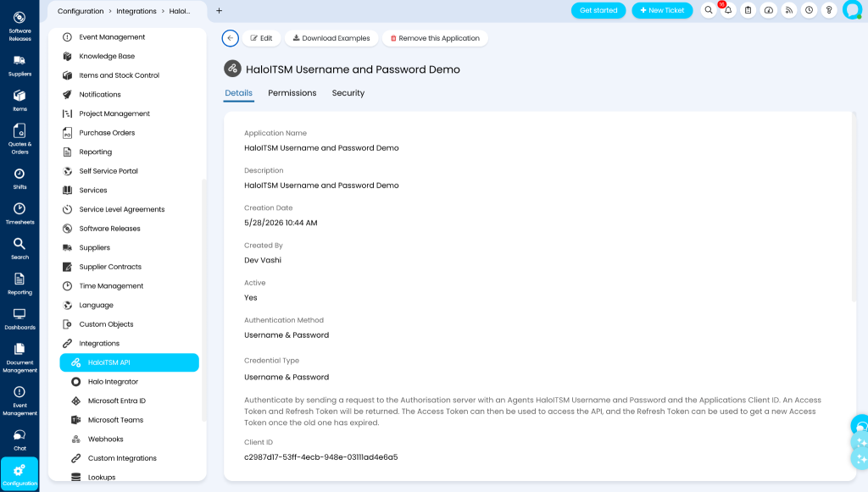Open Reporting in the left navigation bar
The width and height of the screenshot is (868, 492).
click(x=19, y=285)
